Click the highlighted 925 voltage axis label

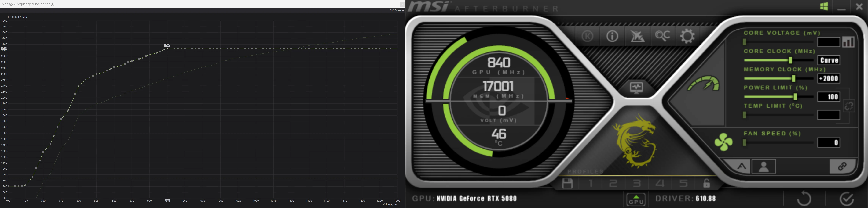pyautogui.click(x=167, y=201)
